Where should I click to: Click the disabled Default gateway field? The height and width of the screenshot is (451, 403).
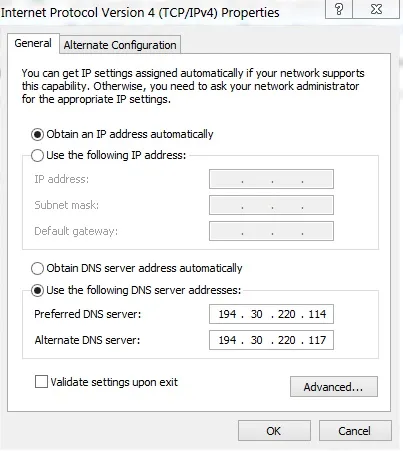pyautogui.click(x=271, y=231)
